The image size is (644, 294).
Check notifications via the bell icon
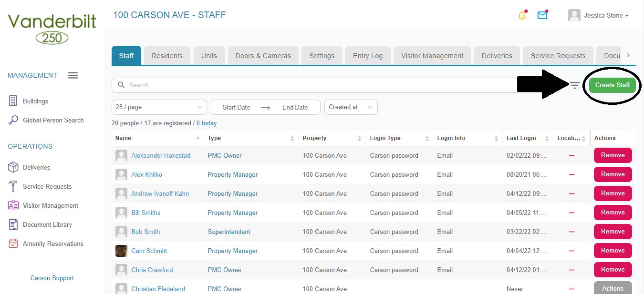click(521, 15)
